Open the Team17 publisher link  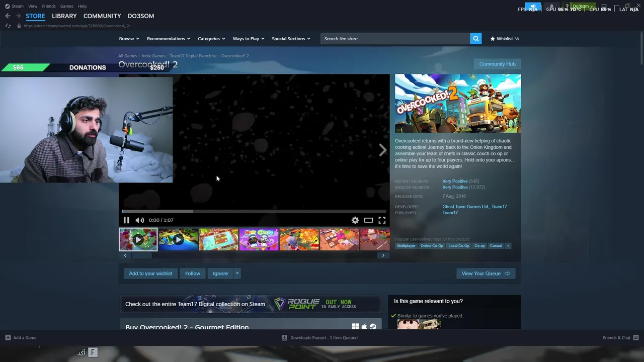tap(450, 213)
